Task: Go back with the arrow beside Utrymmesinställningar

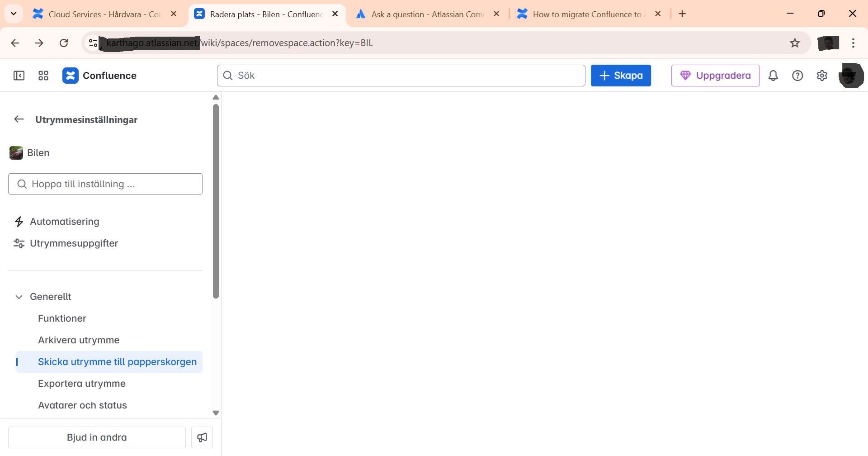Action: coord(19,119)
